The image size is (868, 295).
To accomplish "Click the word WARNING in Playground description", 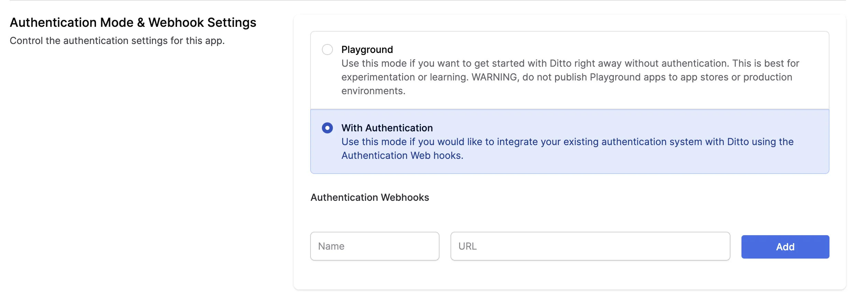I will click(x=495, y=77).
